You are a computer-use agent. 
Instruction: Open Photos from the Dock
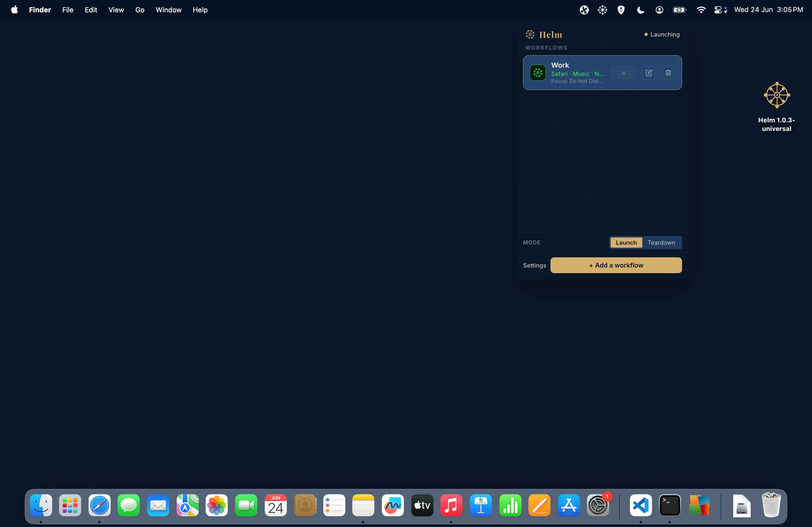[x=217, y=505]
